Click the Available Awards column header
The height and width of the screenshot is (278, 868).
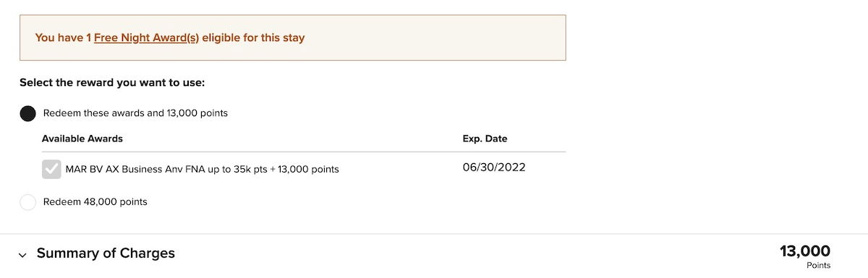pyautogui.click(x=82, y=139)
